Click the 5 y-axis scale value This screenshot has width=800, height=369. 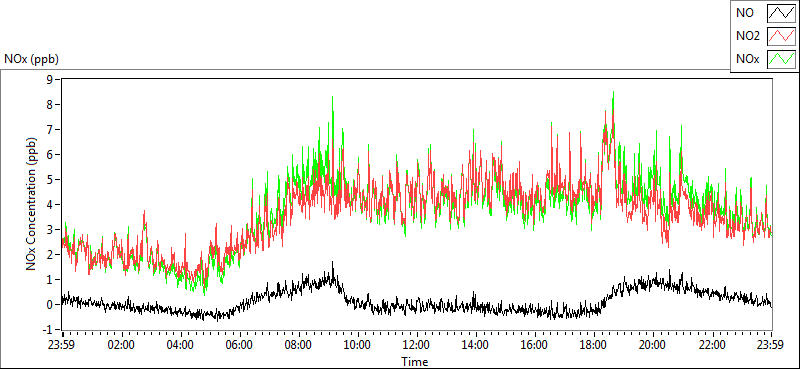tap(50, 179)
